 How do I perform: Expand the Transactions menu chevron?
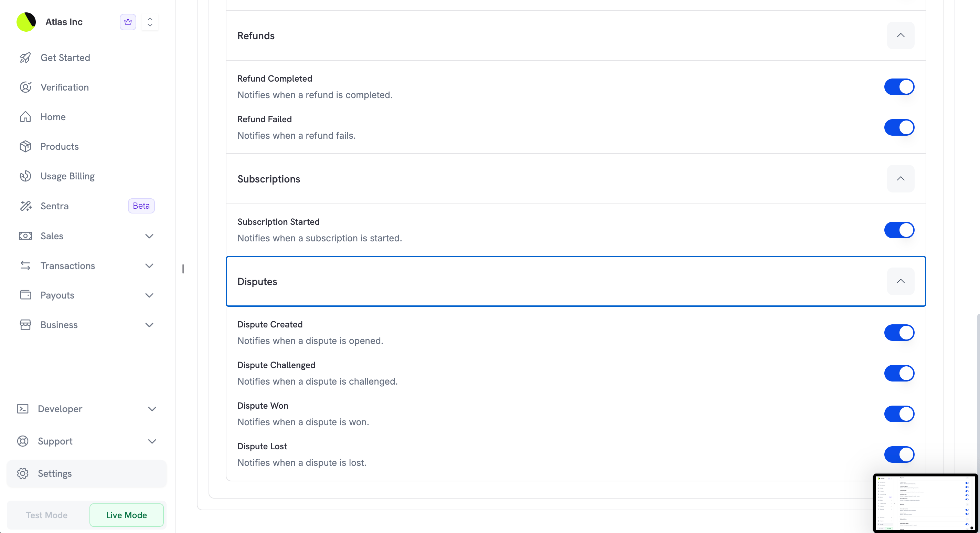pos(149,266)
